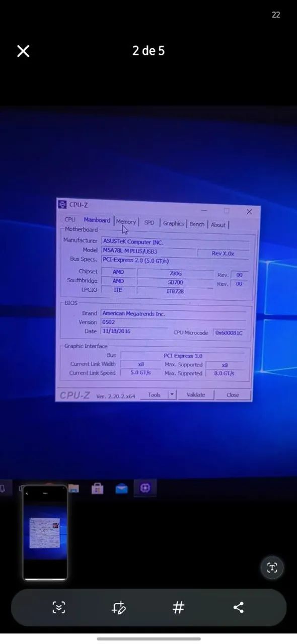The height and width of the screenshot is (644, 297).
Task: Click Microsoft Store icon in photographed taskbar
Action: pos(97,488)
